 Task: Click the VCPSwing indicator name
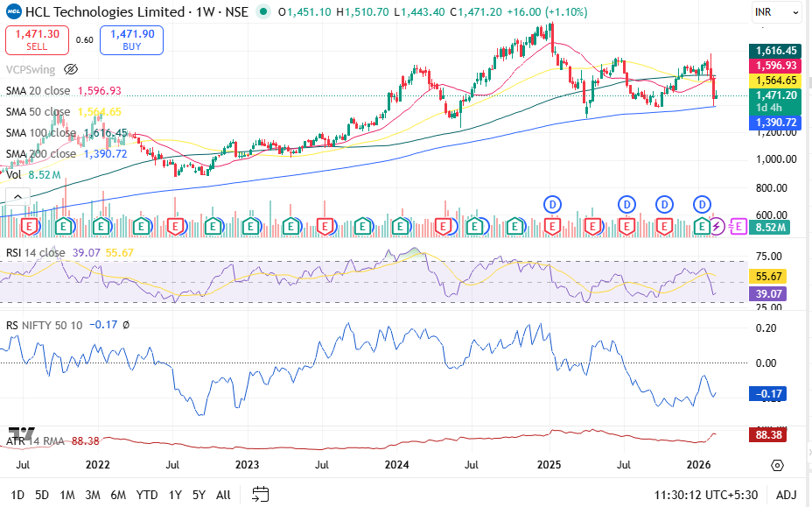tap(31, 69)
